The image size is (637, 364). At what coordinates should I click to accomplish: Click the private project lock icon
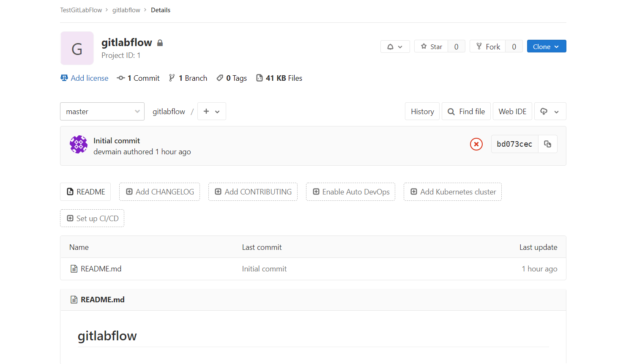160,42
